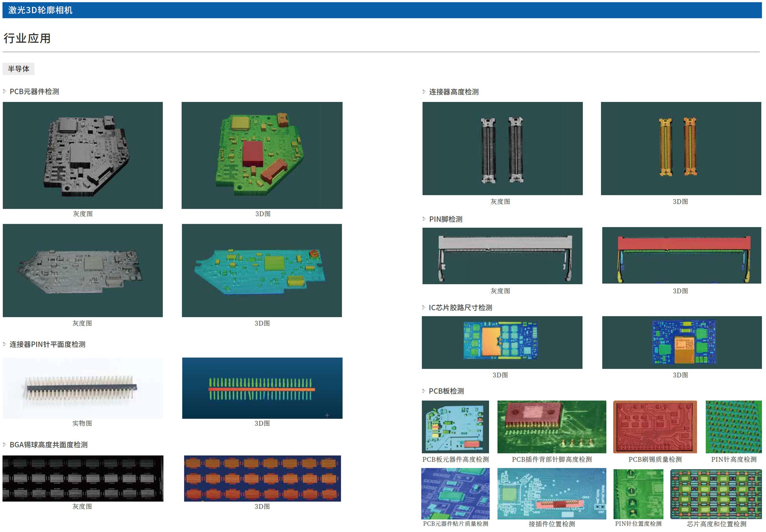Click the PCB板检测 section label
Screen dimensions: 766x532
coord(446,391)
